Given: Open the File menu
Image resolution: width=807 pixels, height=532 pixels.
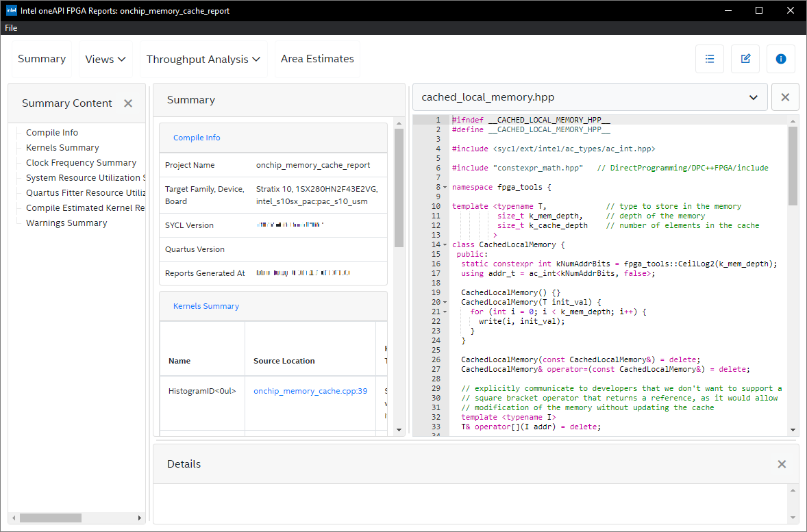Looking at the screenshot, I should pos(11,28).
